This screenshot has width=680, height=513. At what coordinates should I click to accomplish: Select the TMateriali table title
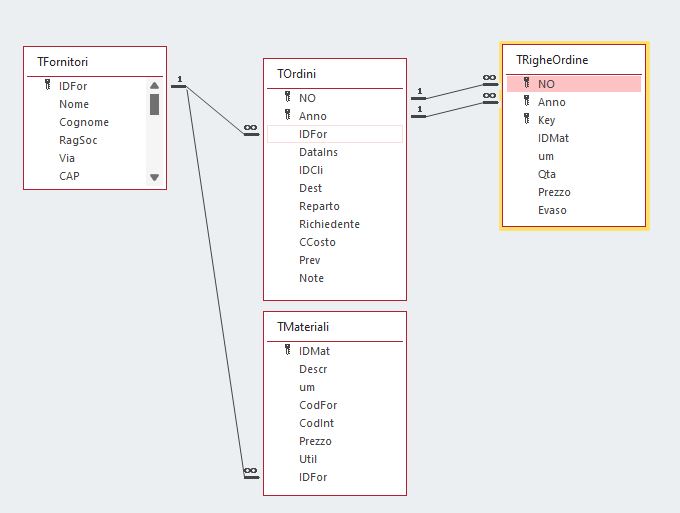pyautogui.click(x=303, y=327)
